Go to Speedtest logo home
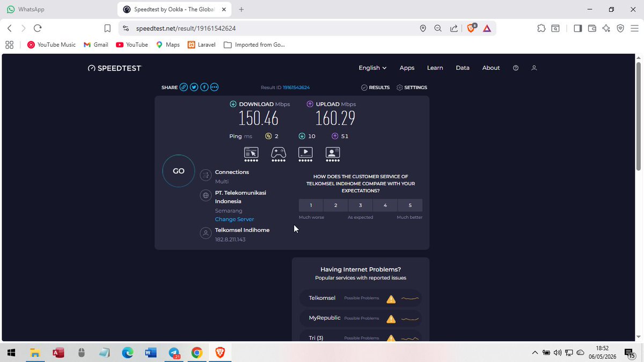The height and width of the screenshot is (362, 644). pos(114,68)
